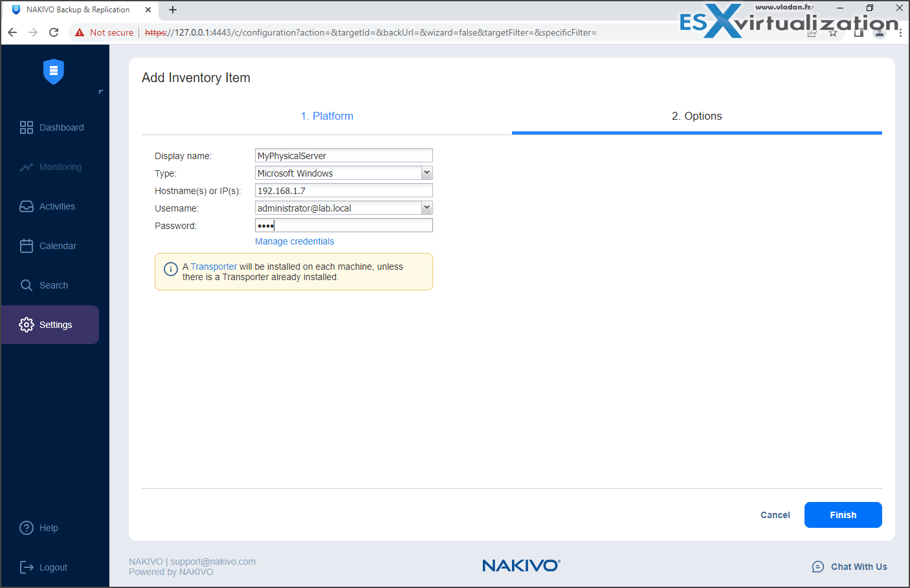Cancel adding the inventory item
The image size is (910, 588).
[x=775, y=515]
